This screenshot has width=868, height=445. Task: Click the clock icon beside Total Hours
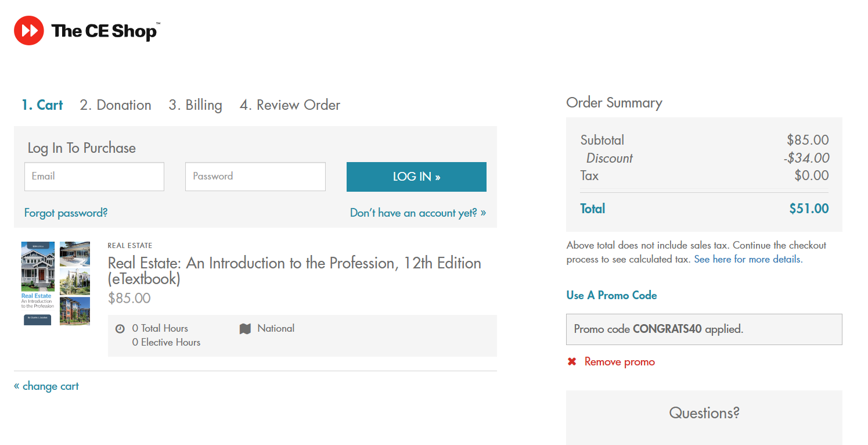click(x=120, y=329)
